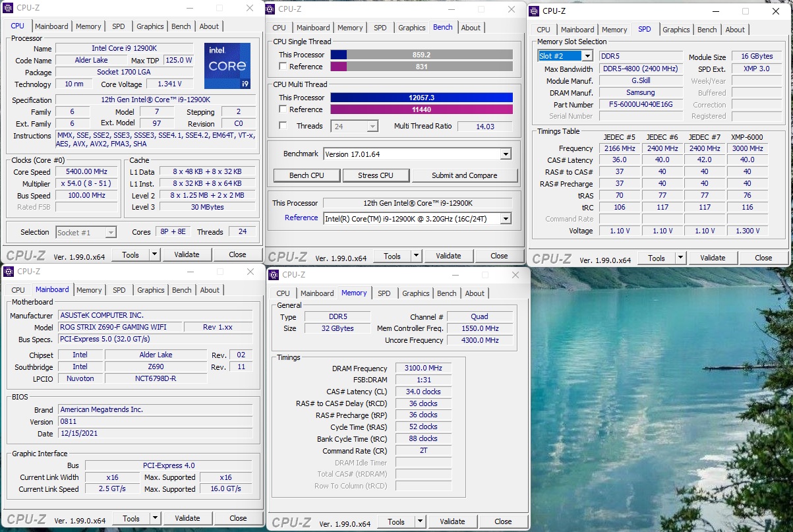793x532 pixels.
Task: Open the Reference processor dropdown
Action: pos(506,219)
